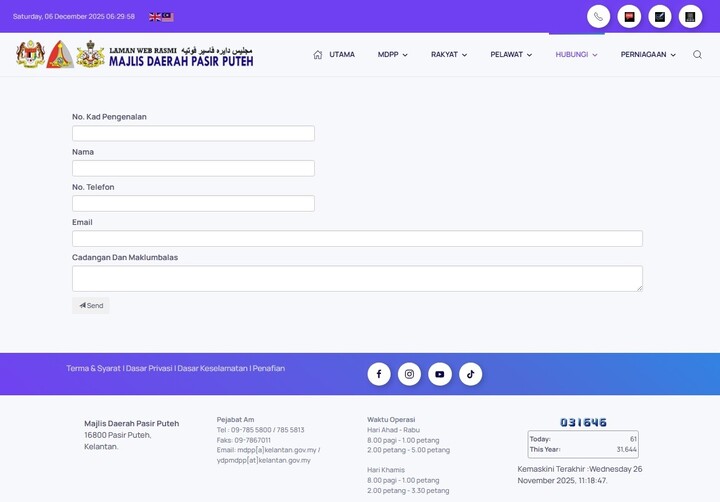Open the Dasar Keselamatan link
Image resolution: width=720 pixels, height=502 pixels.
click(212, 368)
